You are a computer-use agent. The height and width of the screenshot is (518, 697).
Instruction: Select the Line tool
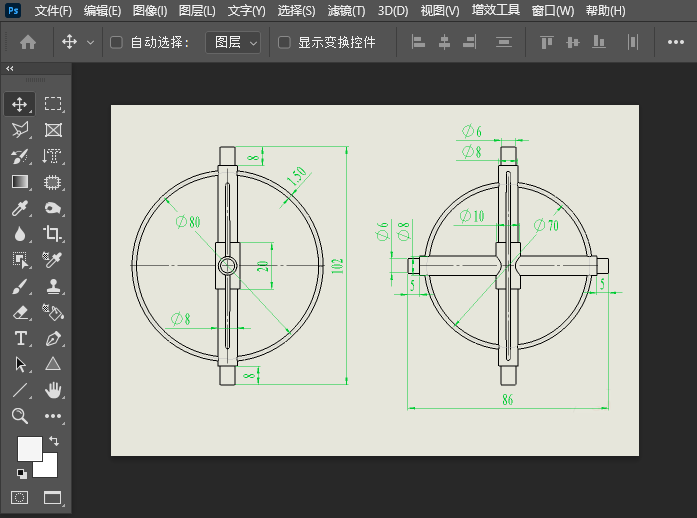tap(20, 390)
